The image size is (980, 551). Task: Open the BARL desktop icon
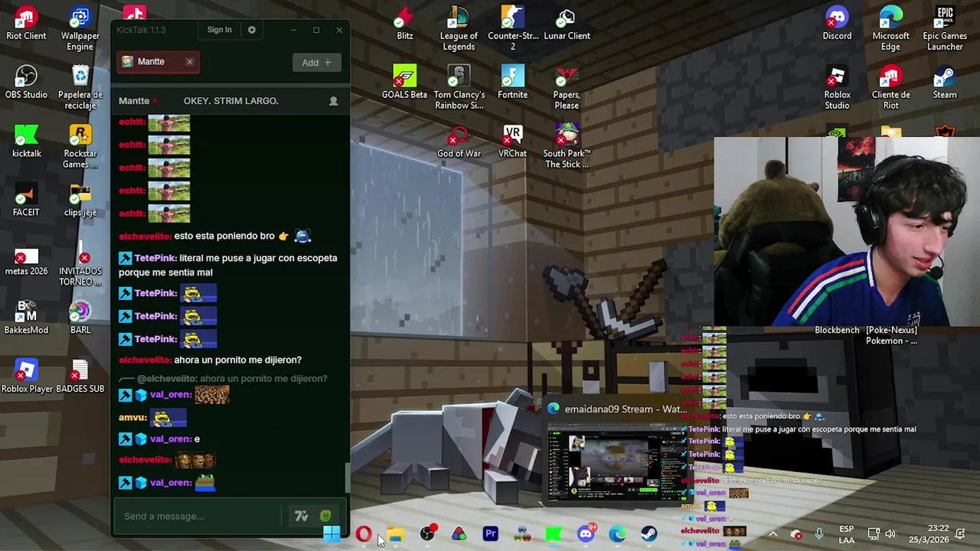[80, 318]
